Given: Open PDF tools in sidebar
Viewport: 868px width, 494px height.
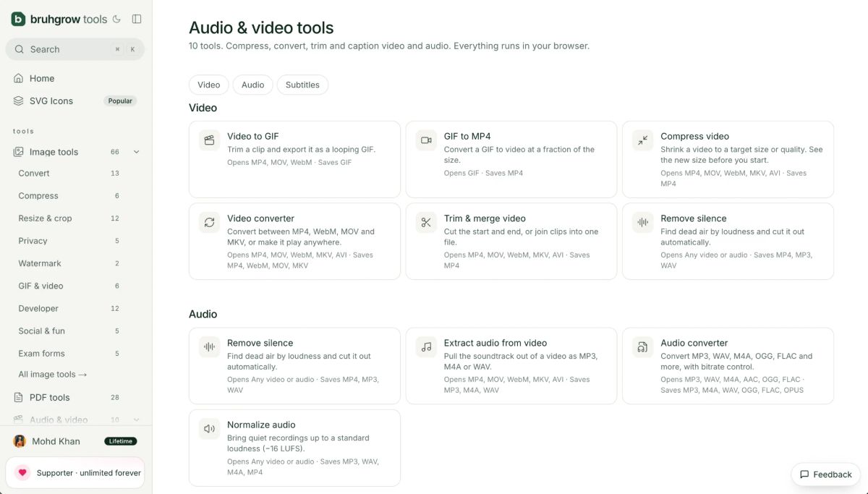Looking at the screenshot, I should click(x=75, y=397).
